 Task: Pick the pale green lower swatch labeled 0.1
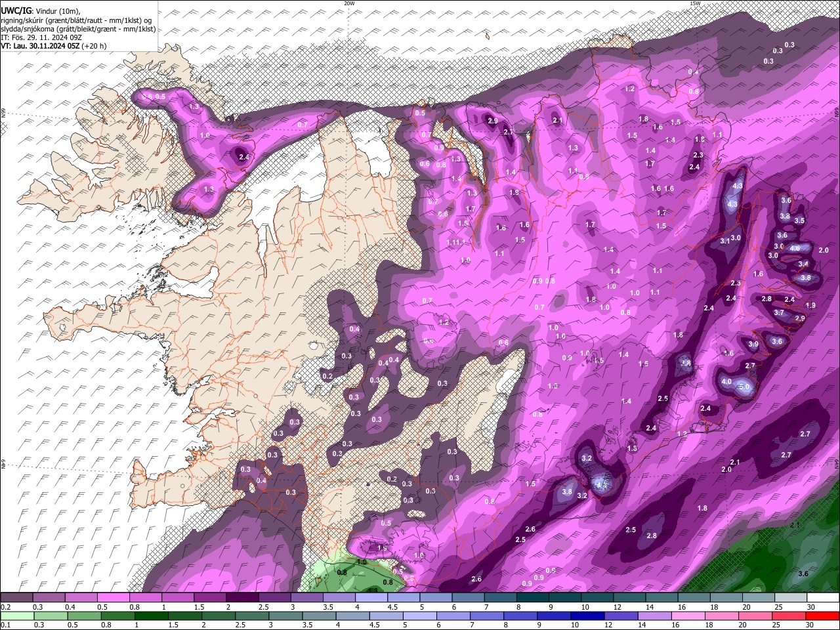click(17, 616)
